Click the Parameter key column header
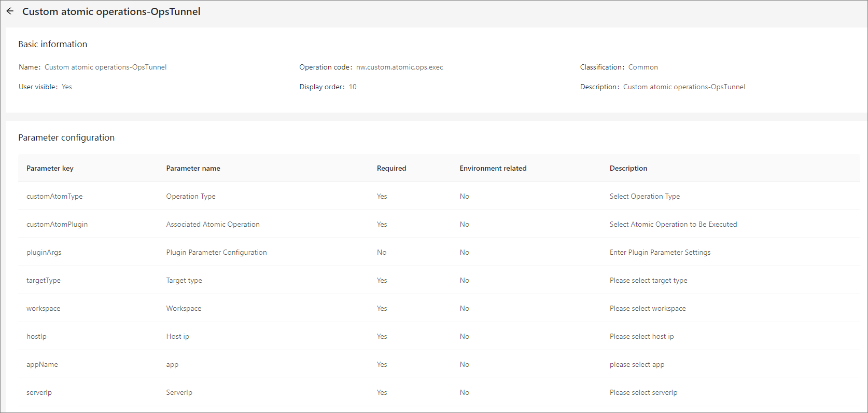The image size is (868, 413). click(x=50, y=168)
